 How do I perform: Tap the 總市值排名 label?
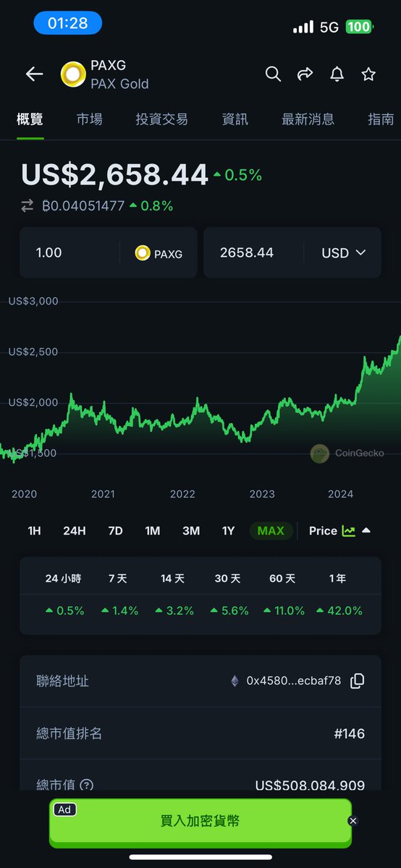pos(69,733)
